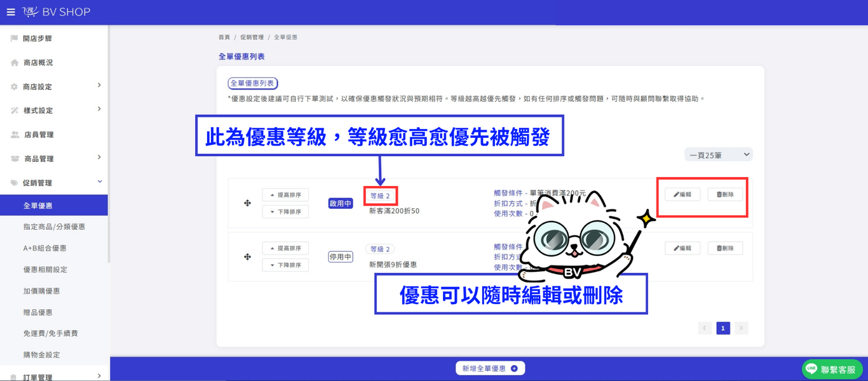Click the sidebar vertical scrollbar
The image size is (868, 381).
[x=109, y=144]
